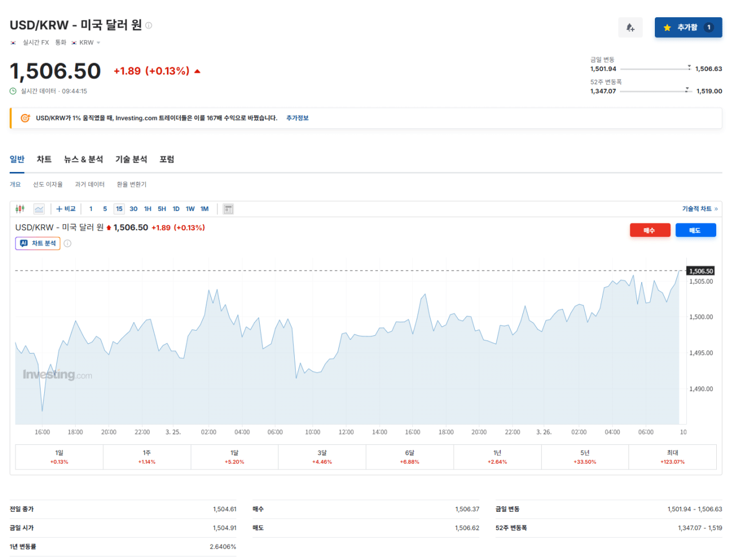Click the chart layout table icon
Screen dimensions: 734x560
[x=228, y=209]
